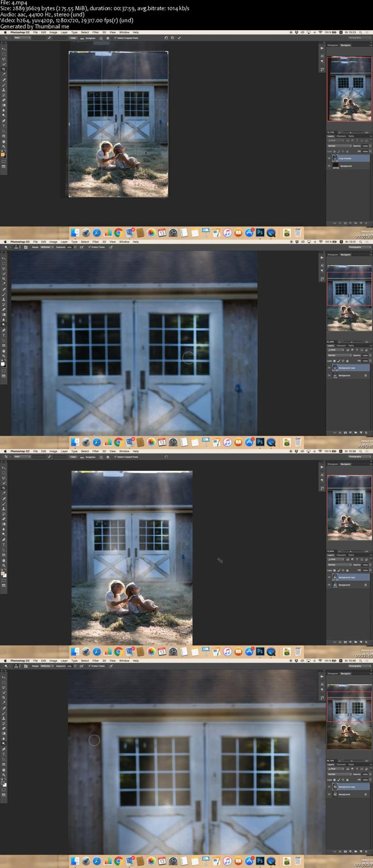The image size is (373, 868).
Task: Select the Lasso tool in the 13:38 frame
Action: [4, 478]
